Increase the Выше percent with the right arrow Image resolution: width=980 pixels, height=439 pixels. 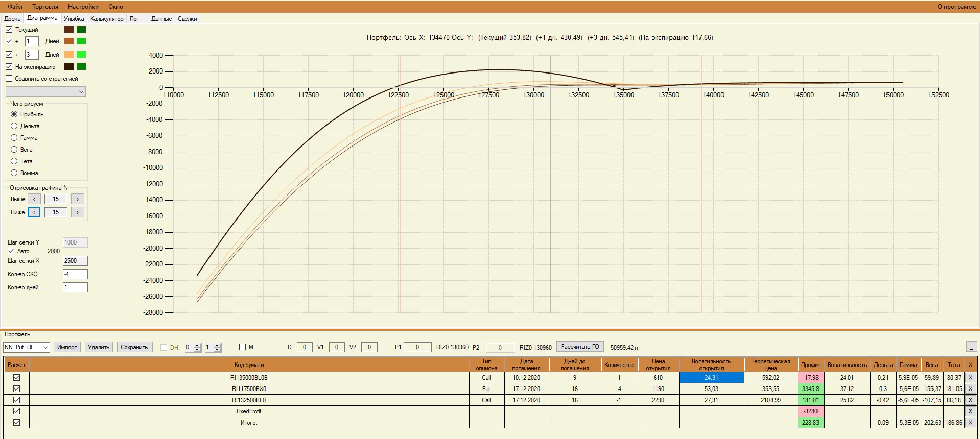[78, 199]
